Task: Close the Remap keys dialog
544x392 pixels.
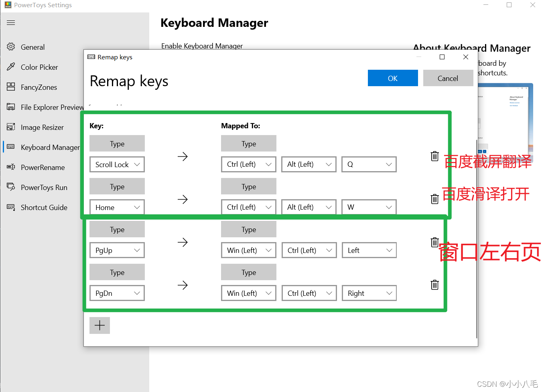Action: click(x=466, y=57)
